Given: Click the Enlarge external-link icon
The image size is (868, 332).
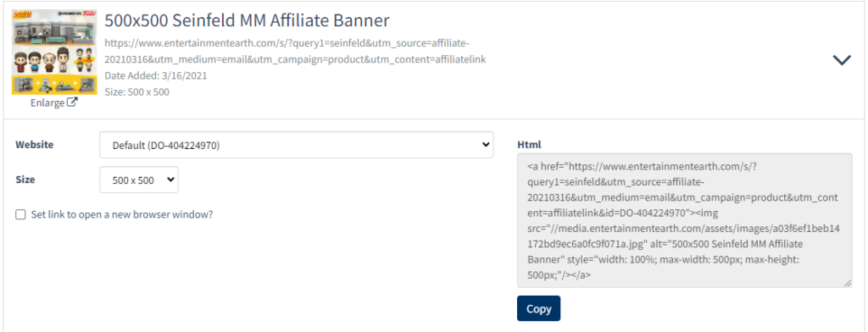Looking at the screenshot, I should pos(72,103).
